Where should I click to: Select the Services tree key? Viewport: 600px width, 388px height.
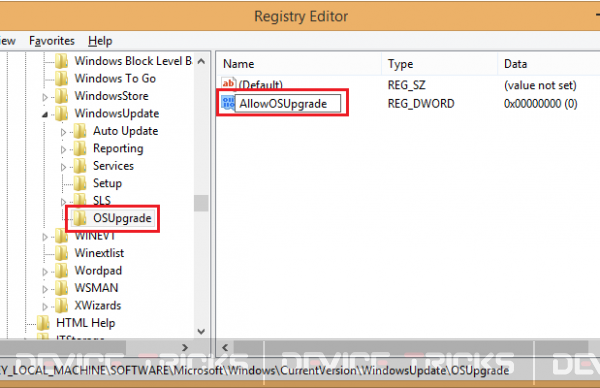pos(113,166)
